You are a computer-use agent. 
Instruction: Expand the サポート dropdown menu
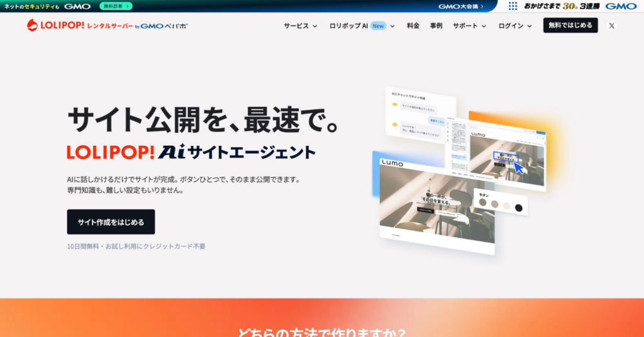(x=469, y=26)
